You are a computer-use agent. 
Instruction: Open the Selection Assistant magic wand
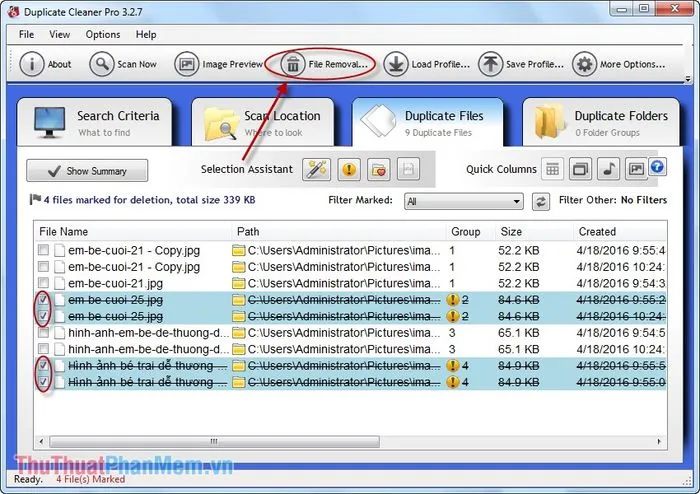point(316,169)
